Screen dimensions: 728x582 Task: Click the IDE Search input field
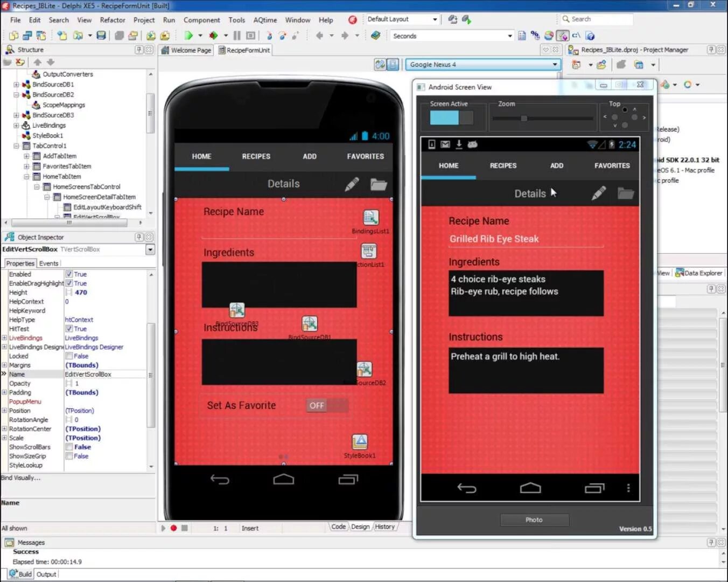tap(597, 19)
